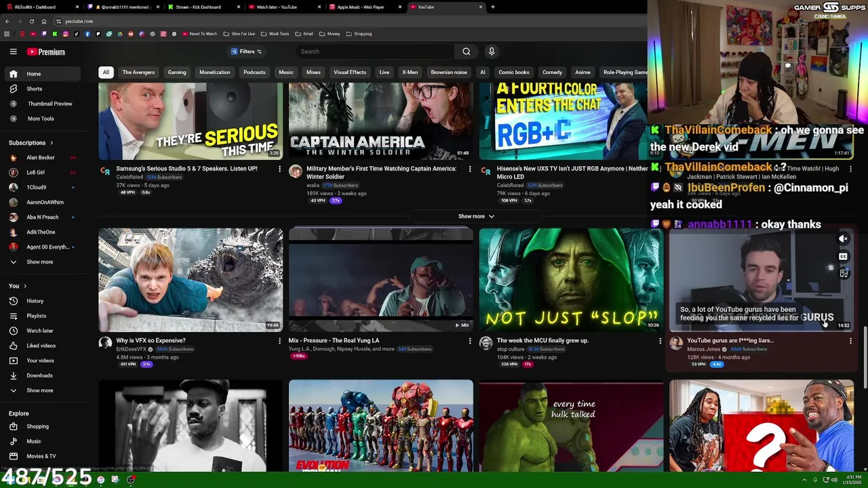Open Music under Explore in sidebar

point(33,441)
